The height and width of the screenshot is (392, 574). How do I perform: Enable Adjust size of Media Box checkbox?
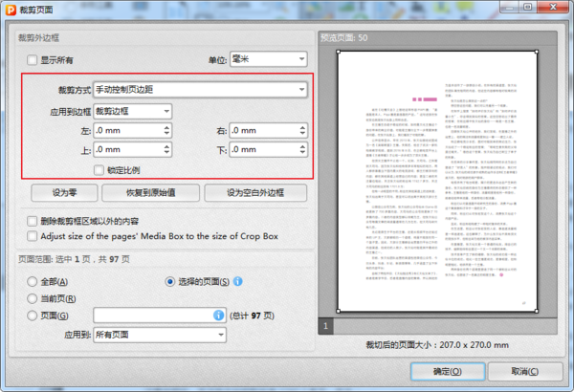pyautogui.click(x=33, y=236)
